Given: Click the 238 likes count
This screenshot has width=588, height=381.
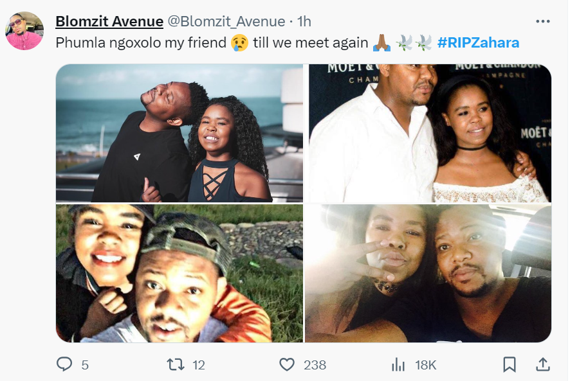Looking at the screenshot, I should tap(315, 365).
